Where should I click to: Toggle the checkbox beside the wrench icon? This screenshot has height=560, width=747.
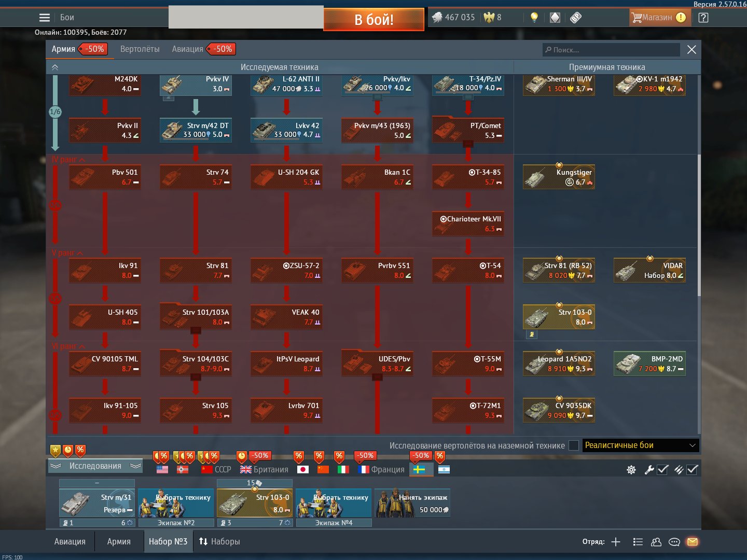662,470
